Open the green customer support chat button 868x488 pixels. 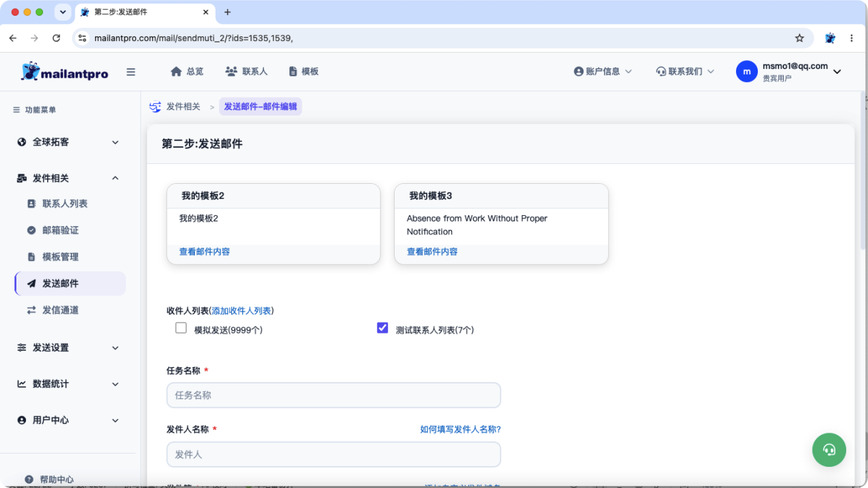pos(829,450)
